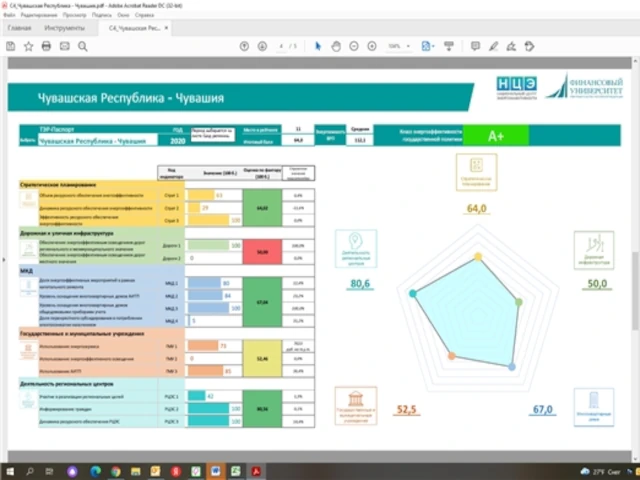This screenshot has height=480, width=640.
Task: Open the Файл menu
Action: pyautogui.click(x=9, y=15)
